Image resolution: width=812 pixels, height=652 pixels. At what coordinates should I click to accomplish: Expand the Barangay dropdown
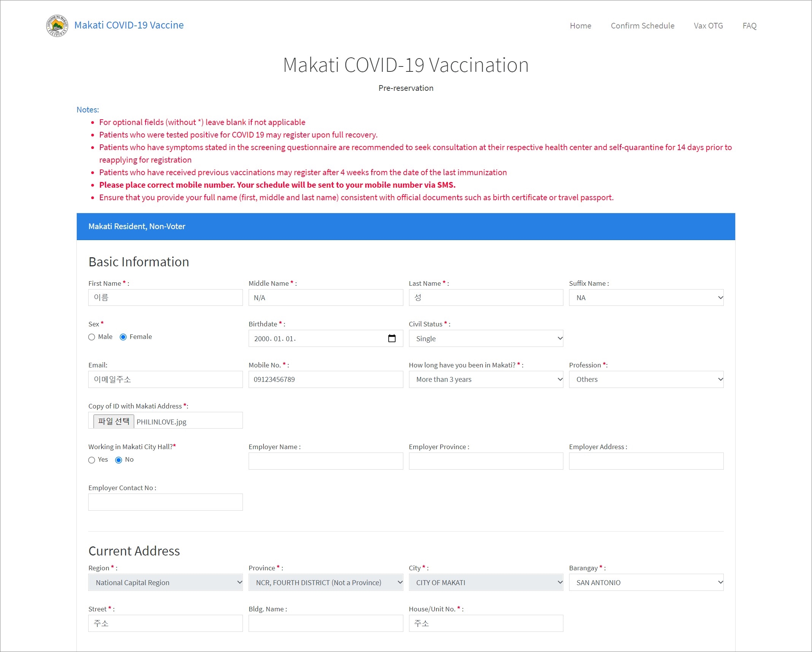click(x=646, y=583)
